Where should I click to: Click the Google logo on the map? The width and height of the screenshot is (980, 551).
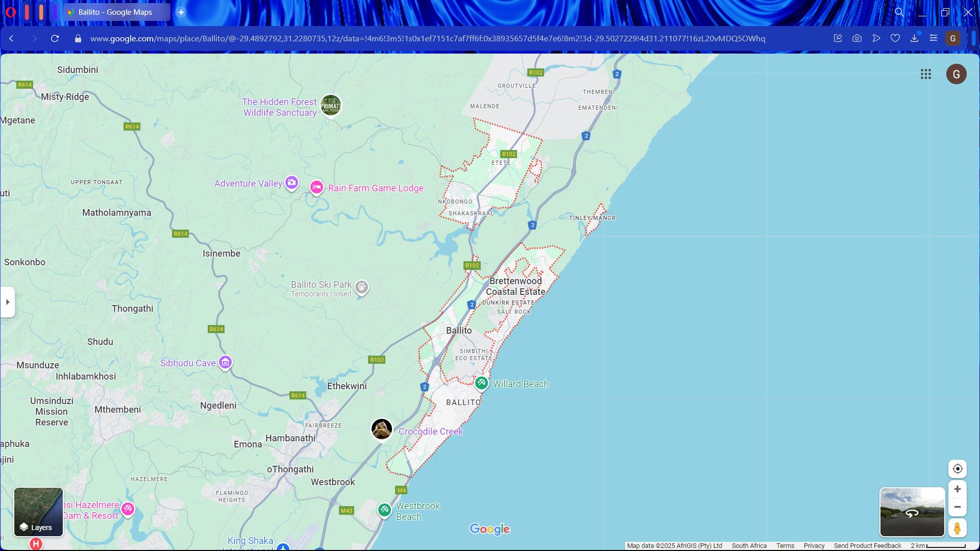[x=489, y=530]
